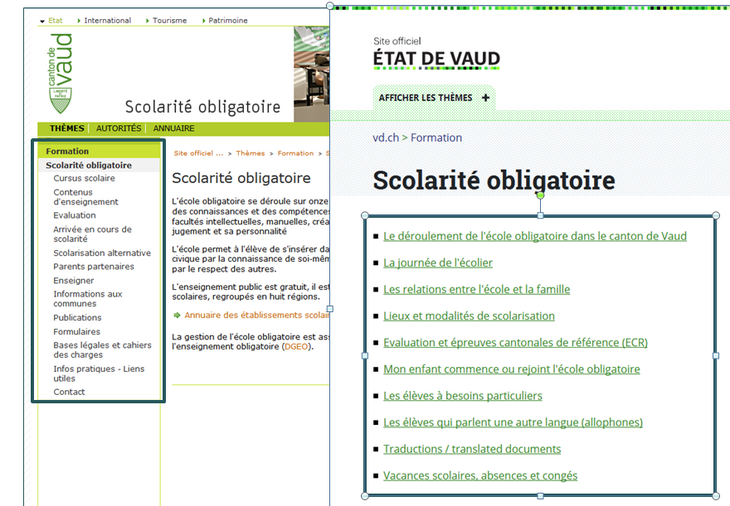This screenshot has height=506, width=730.
Task: Open Enseigner in sidebar menu
Action: [74, 281]
